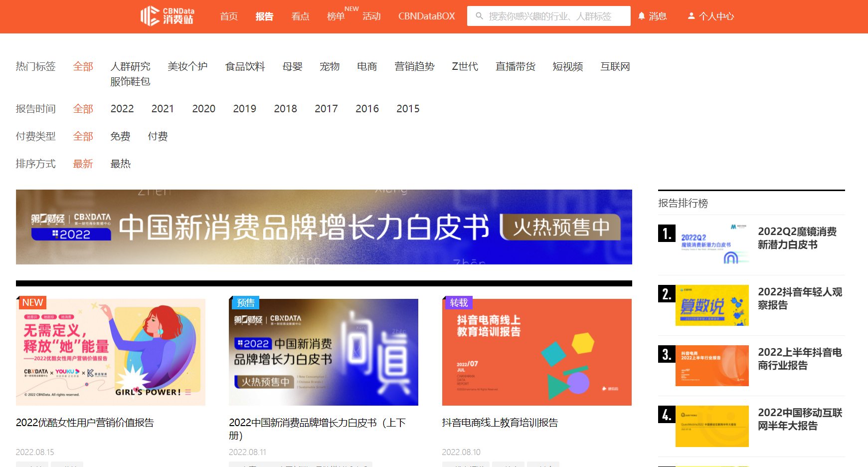868x467 pixels.
Task: Filter by tag 互联网
Action: pos(615,66)
